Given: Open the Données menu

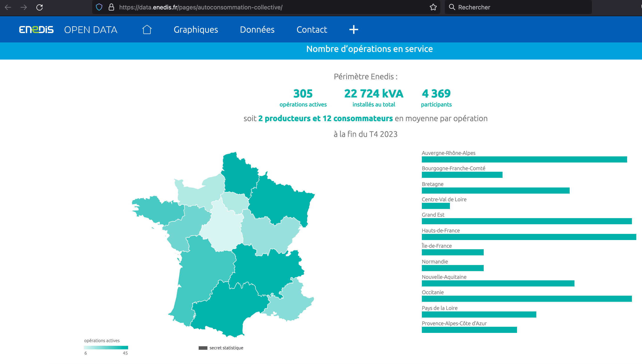Looking at the screenshot, I should click(x=257, y=30).
